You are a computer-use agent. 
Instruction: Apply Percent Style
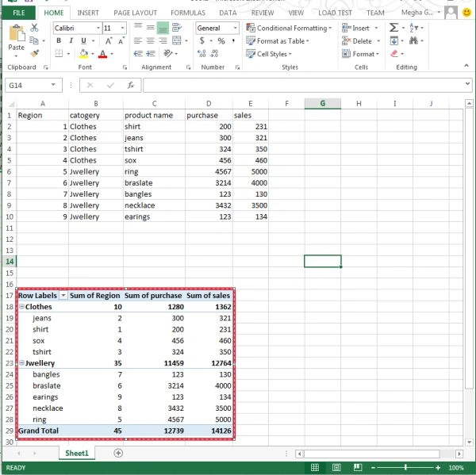221,40
